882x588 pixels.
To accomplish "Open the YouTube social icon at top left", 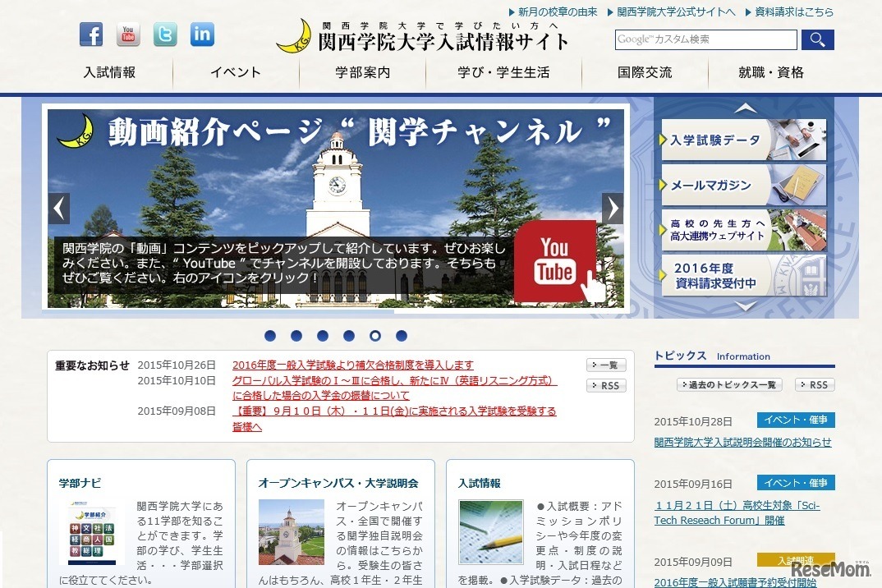I will click(128, 34).
